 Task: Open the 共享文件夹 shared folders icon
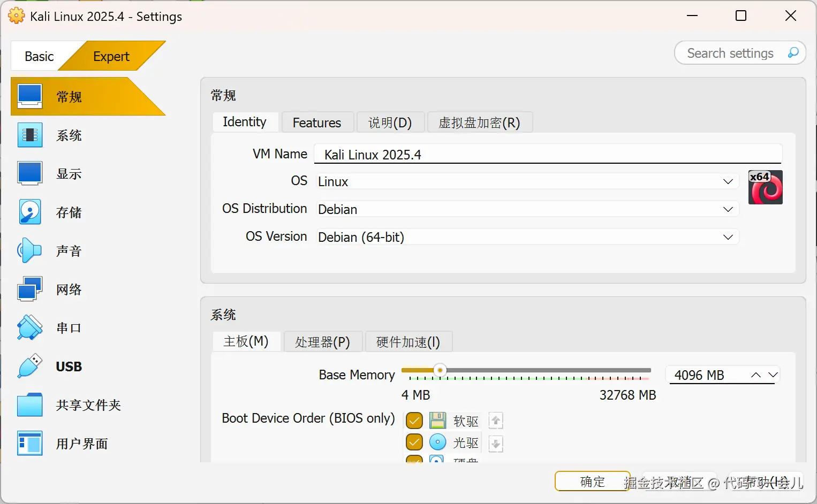29,405
